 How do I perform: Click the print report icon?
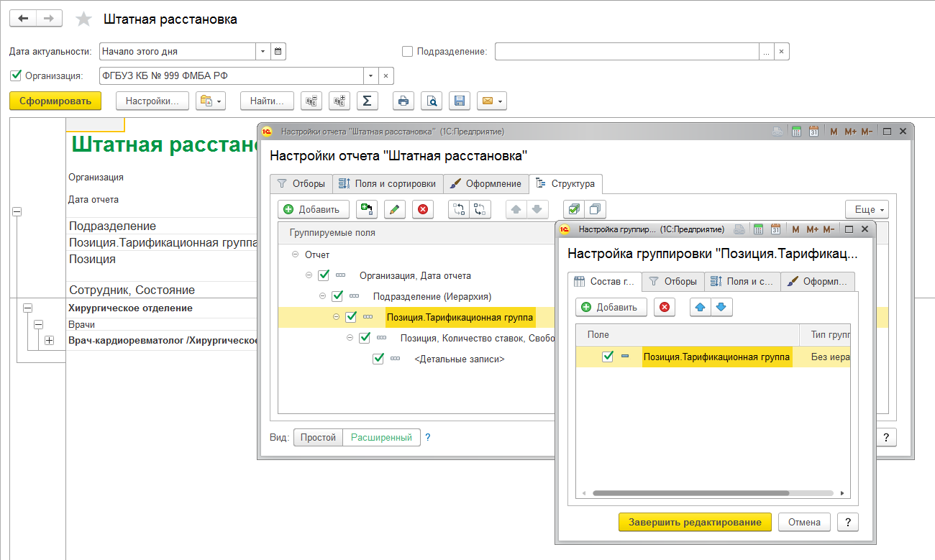pyautogui.click(x=403, y=101)
